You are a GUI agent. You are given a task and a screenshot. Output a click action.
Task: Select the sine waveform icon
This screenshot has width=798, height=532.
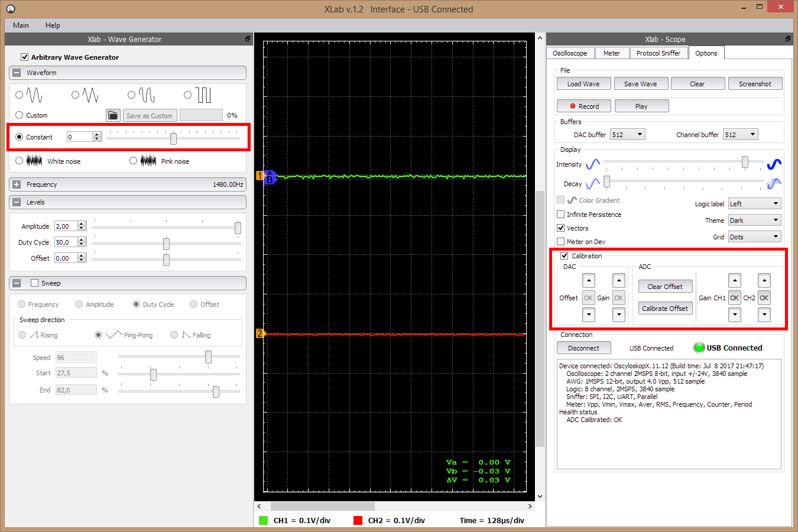(x=34, y=95)
